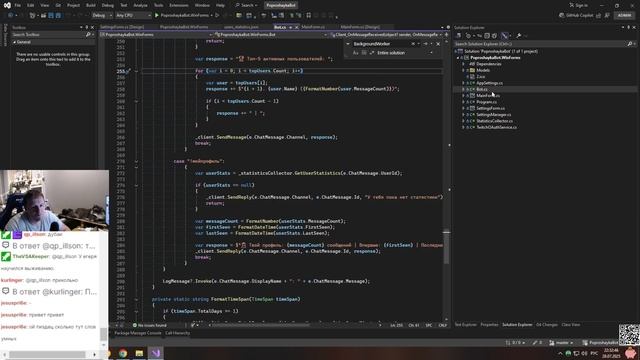Viewport: 640px width, 360px height.
Task: Switch to the MainForm.cs [Design] tab
Action: pos(360,27)
